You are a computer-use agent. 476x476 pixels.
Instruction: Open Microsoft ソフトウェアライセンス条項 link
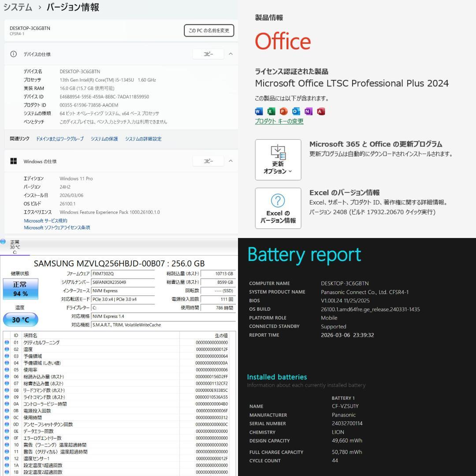point(57,227)
